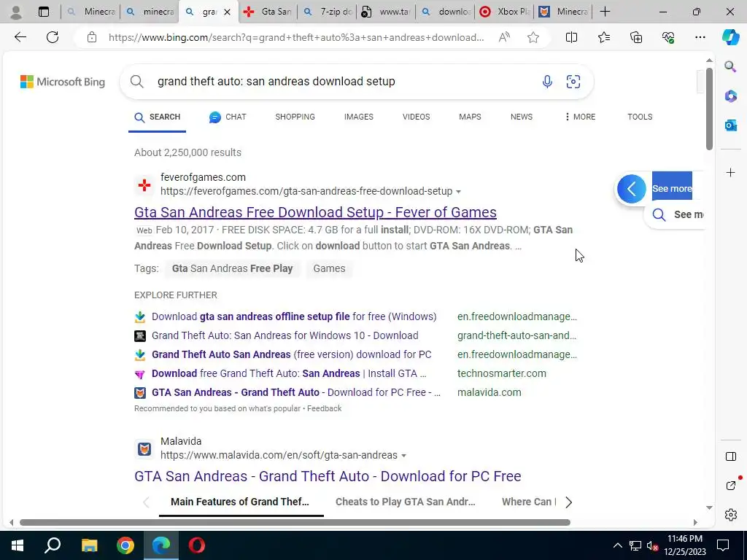Viewport: 747px width, 560px height.
Task: Open the MORE search menu
Action: [x=580, y=117]
